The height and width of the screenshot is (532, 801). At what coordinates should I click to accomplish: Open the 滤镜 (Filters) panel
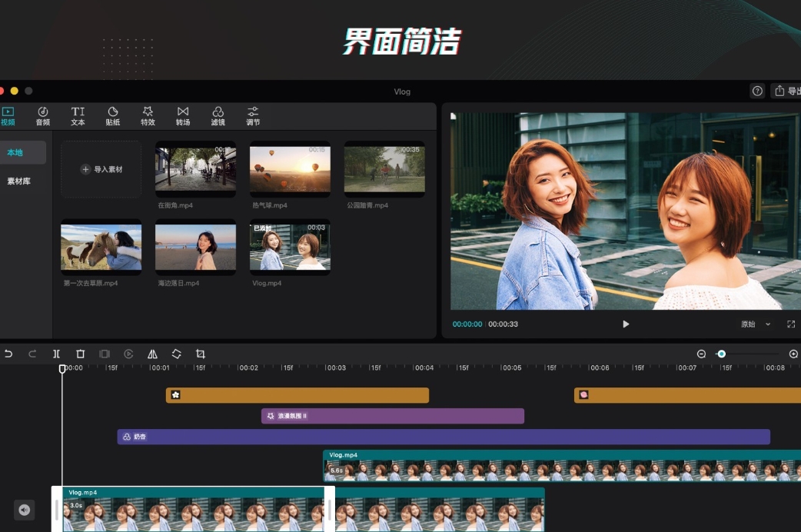pyautogui.click(x=218, y=116)
